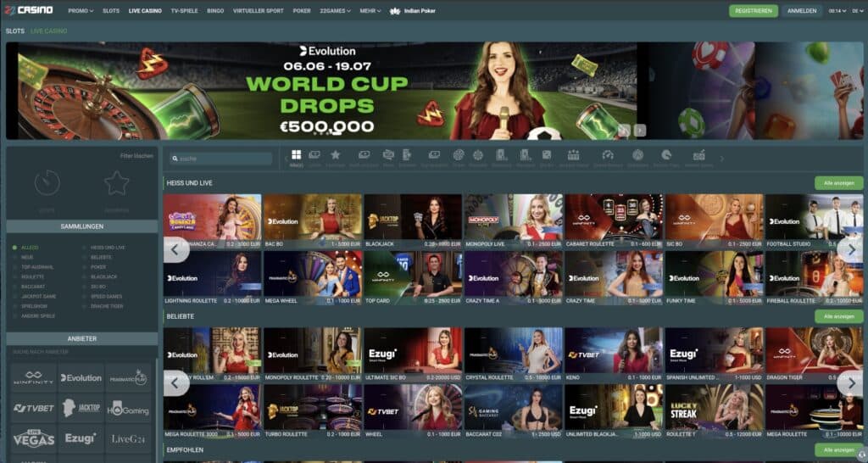The image size is (868, 463).
Task: Go to previous banner slide arrow
Action: (x=625, y=131)
